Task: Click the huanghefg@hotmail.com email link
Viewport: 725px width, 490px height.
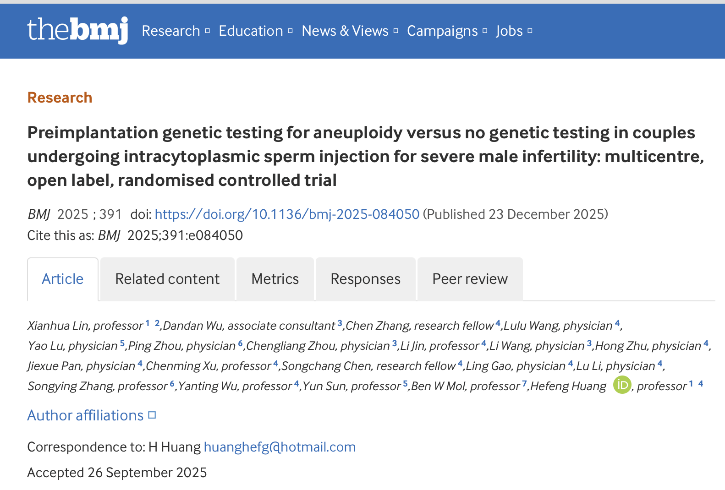Action: (x=279, y=447)
